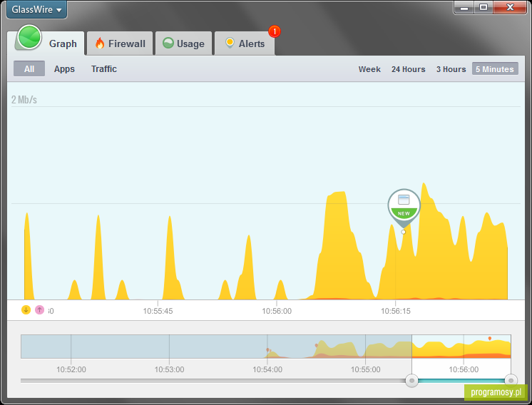This screenshot has width=532, height=405.
Task: Select the Apps view filter
Action: (x=64, y=69)
